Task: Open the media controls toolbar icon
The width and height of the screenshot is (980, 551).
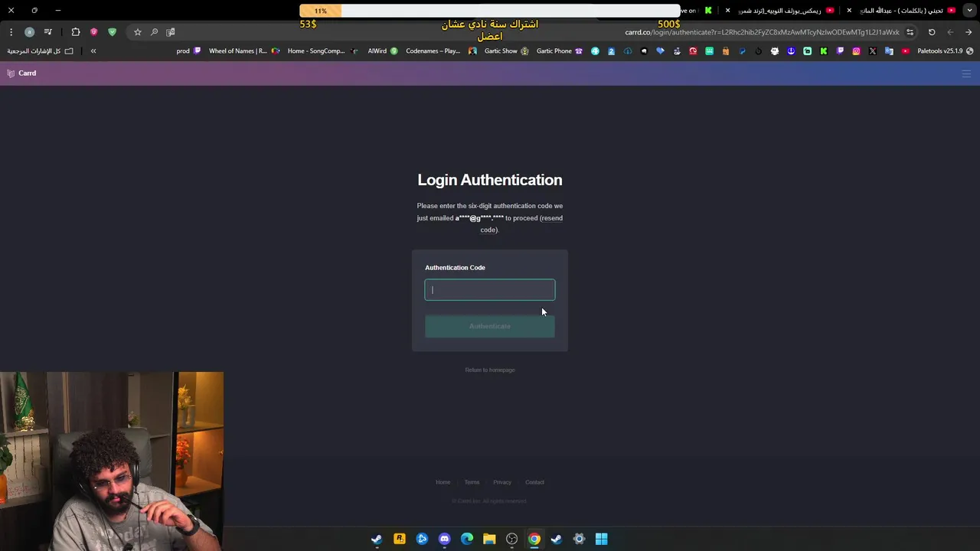Action: tap(47, 32)
